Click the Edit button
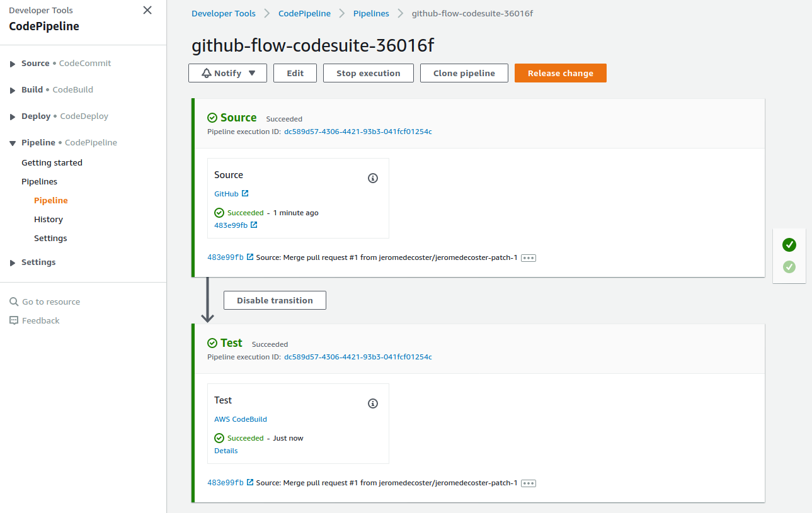The height and width of the screenshot is (513, 812). pyautogui.click(x=295, y=73)
